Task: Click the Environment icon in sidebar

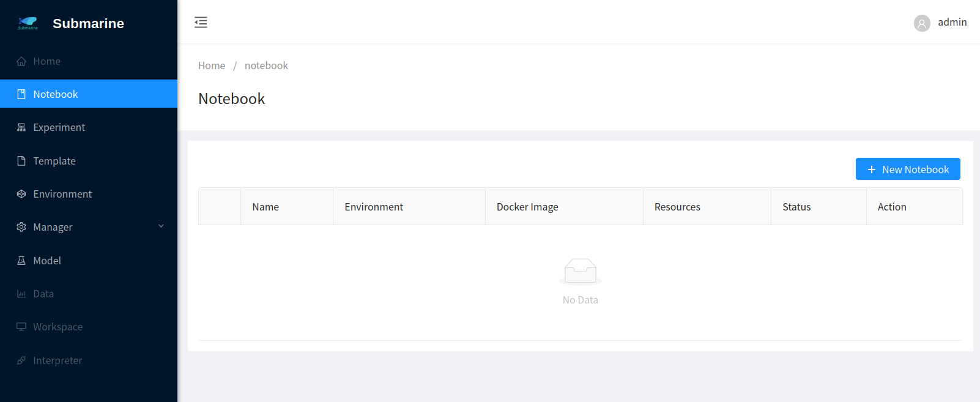Action: [x=21, y=194]
